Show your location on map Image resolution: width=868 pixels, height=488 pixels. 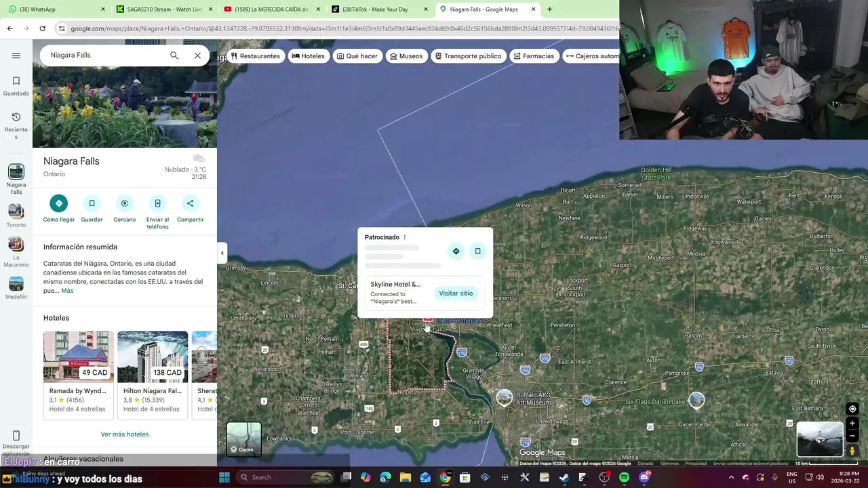(x=852, y=409)
